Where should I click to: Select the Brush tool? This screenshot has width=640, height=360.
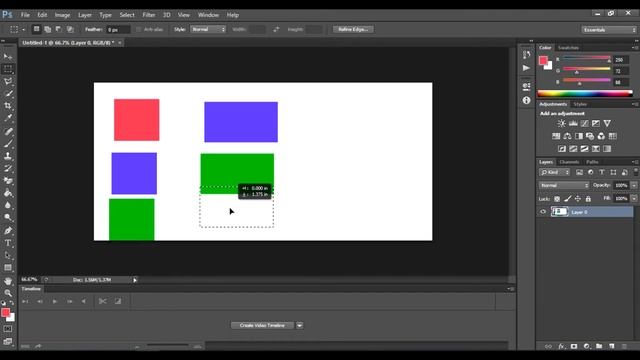click(8, 144)
